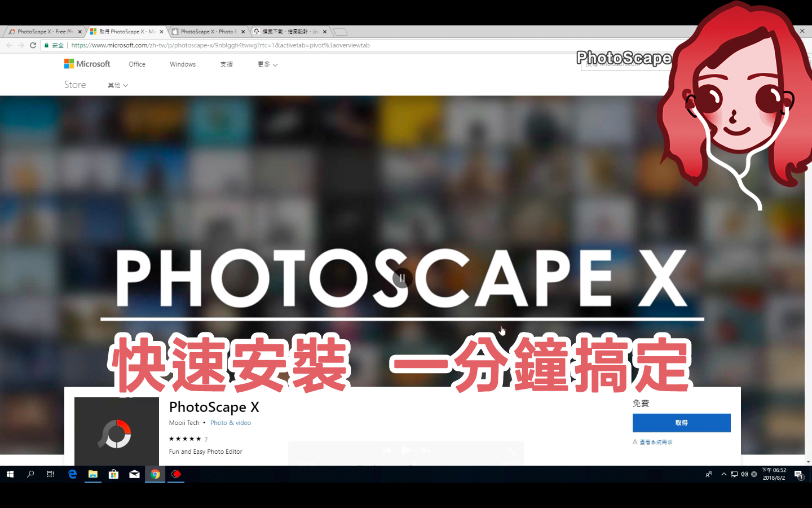Open the Office menu item

coord(137,64)
